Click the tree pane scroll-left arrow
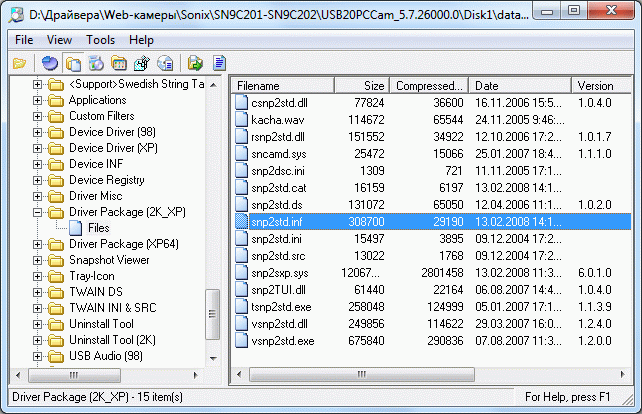 [x=18, y=375]
